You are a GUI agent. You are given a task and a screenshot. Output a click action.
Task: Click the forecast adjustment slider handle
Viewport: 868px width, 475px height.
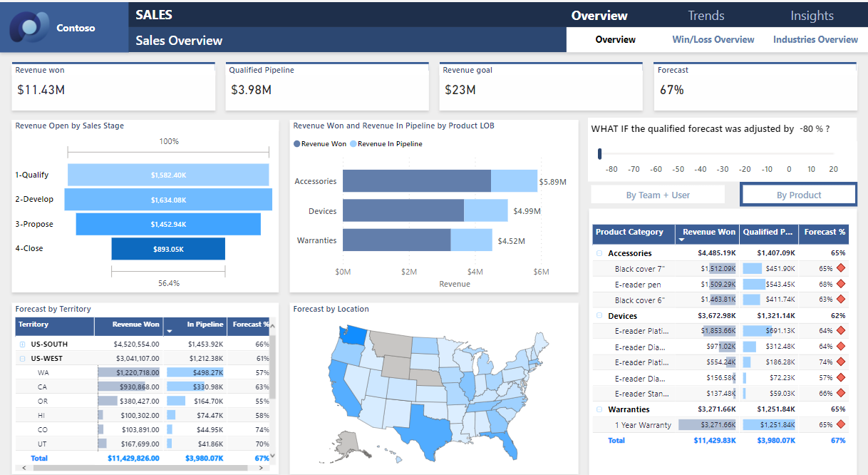pyautogui.click(x=600, y=153)
